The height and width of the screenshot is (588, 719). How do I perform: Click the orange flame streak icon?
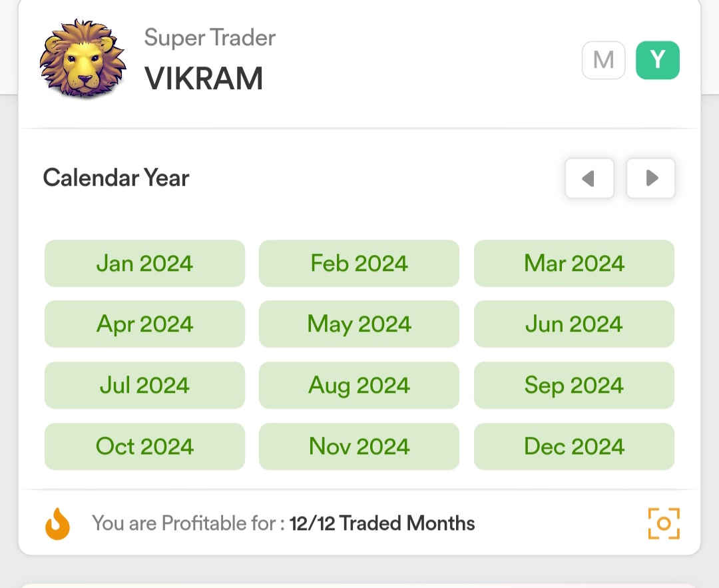[x=58, y=523]
